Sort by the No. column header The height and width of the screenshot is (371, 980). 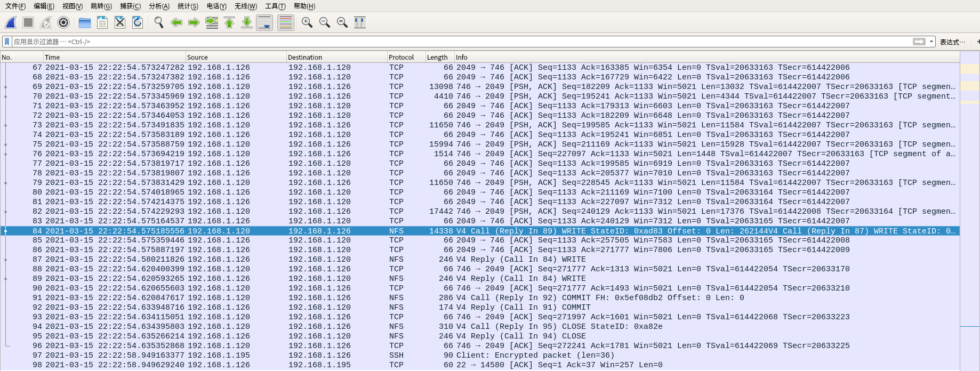tap(22, 57)
